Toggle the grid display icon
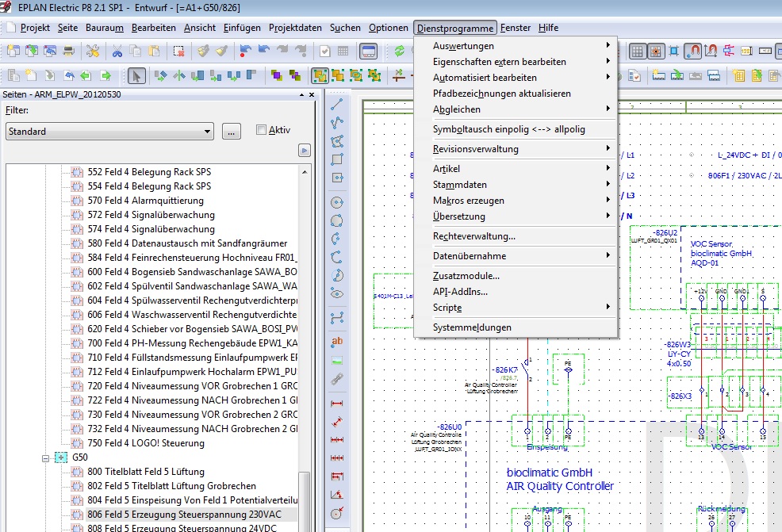This screenshot has height=532, width=782. pos(638,51)
